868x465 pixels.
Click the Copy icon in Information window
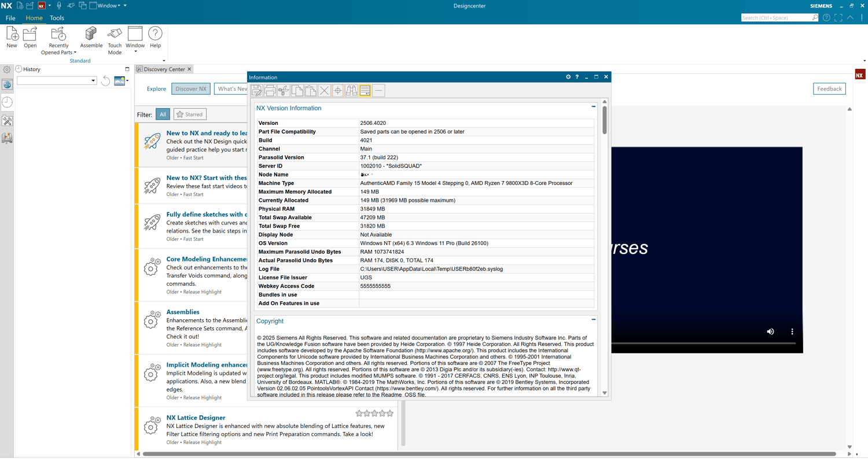click(297, 91)
